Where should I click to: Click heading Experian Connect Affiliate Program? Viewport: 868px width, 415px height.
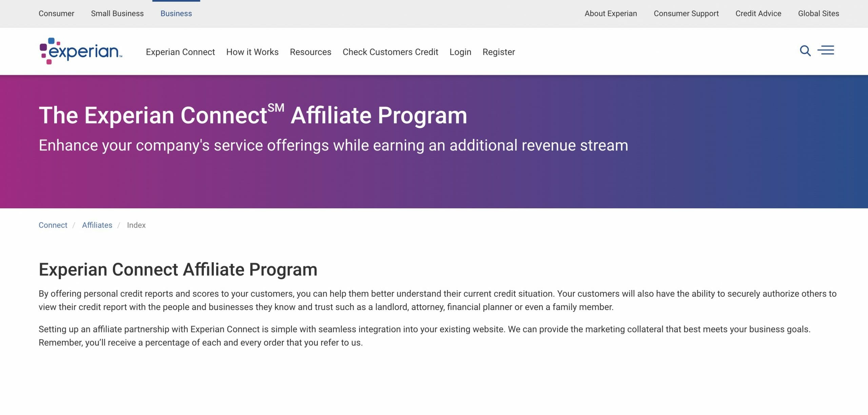click(x=178, y=269)
